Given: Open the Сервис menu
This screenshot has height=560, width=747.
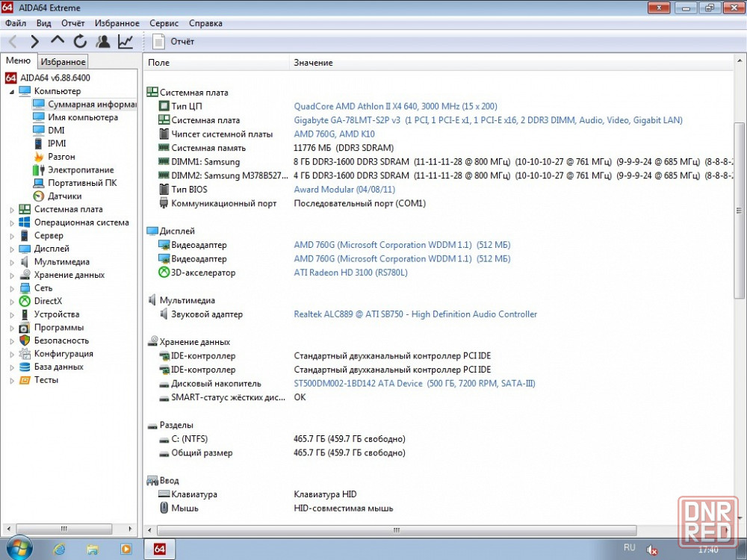Looking at the screenshot, I should [164, 23].
